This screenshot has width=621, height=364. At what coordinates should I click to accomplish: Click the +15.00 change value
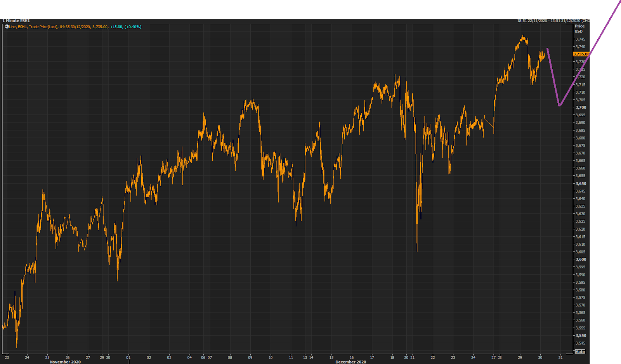pyautogui.click(x=116, y=27)
